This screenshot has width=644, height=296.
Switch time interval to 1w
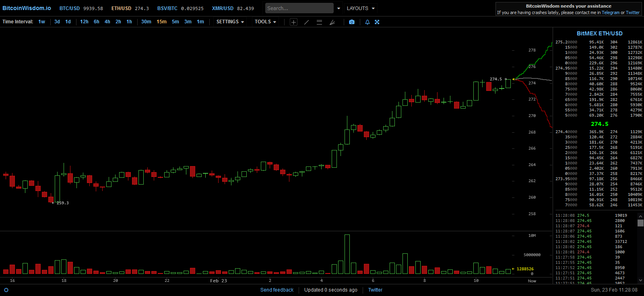42,22
